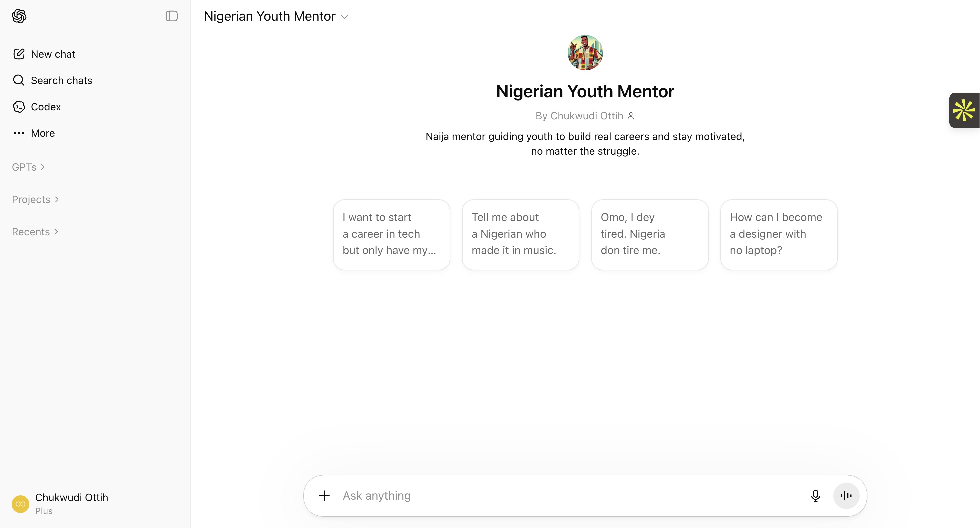Click the Naija mentor description text

point(585,144)
